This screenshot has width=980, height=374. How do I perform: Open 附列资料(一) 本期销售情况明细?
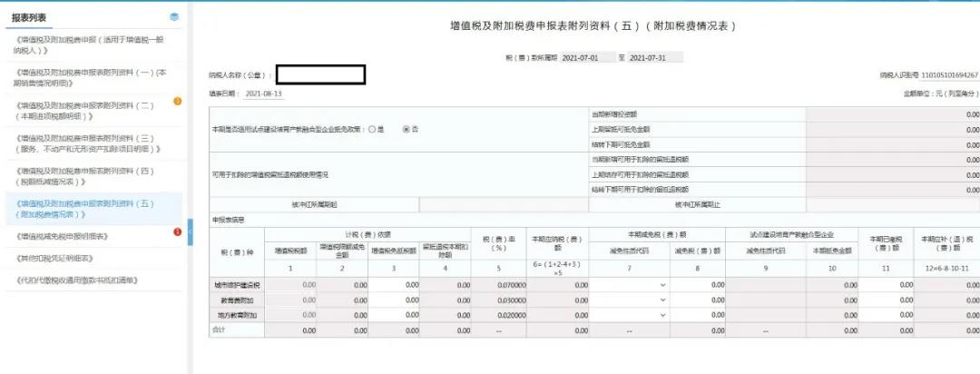[91, 78]
